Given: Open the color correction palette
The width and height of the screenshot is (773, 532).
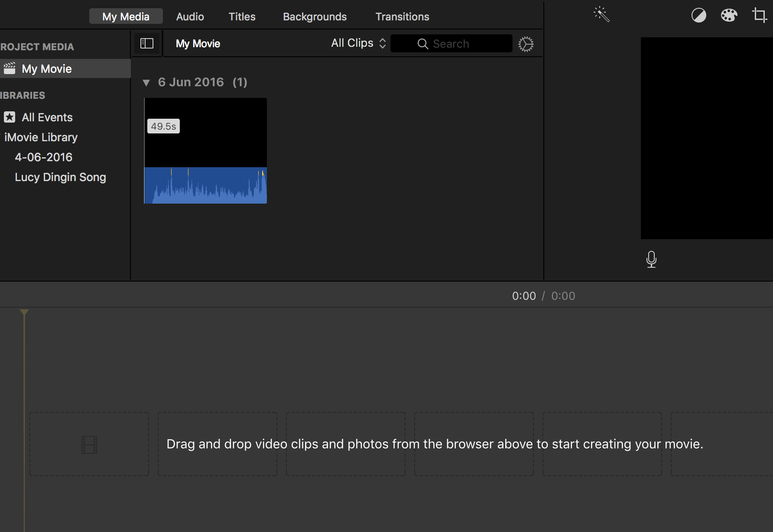Looking at the screenshot, I should point(729,16).
